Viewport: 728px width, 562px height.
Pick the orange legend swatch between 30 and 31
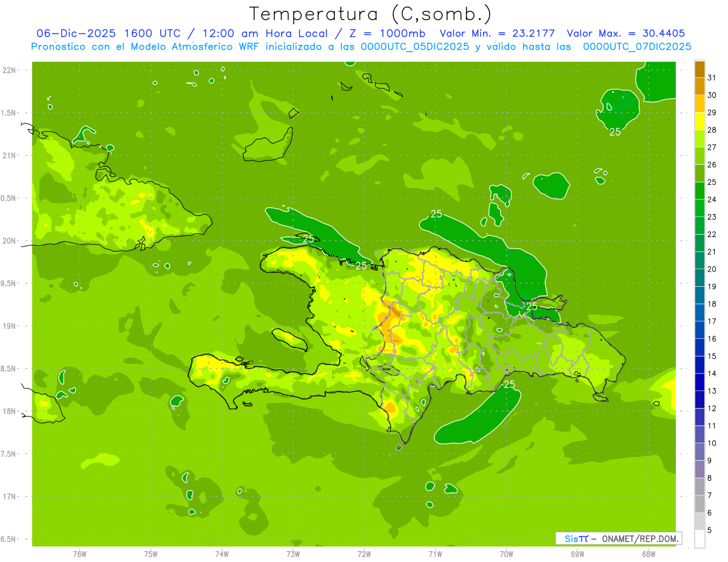[x=699, y=87]
